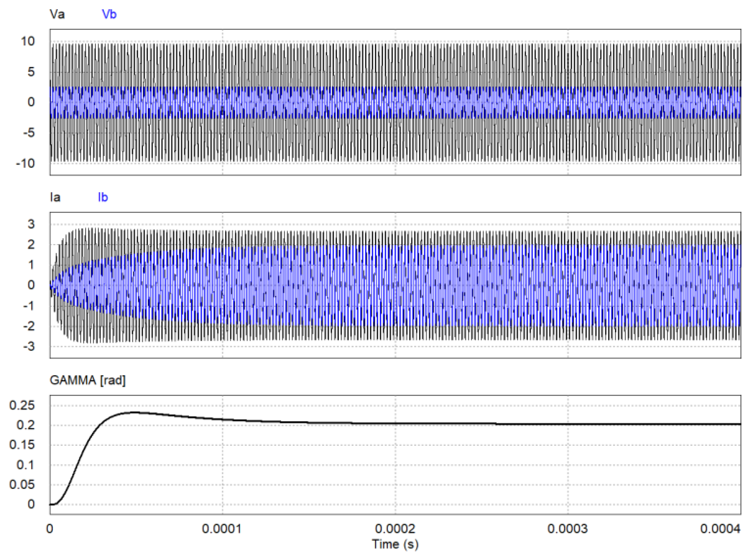Screen dimensions: 753x560
Task: Click the 0.0002 time axis tick label
Action: (x=395, y=529)
